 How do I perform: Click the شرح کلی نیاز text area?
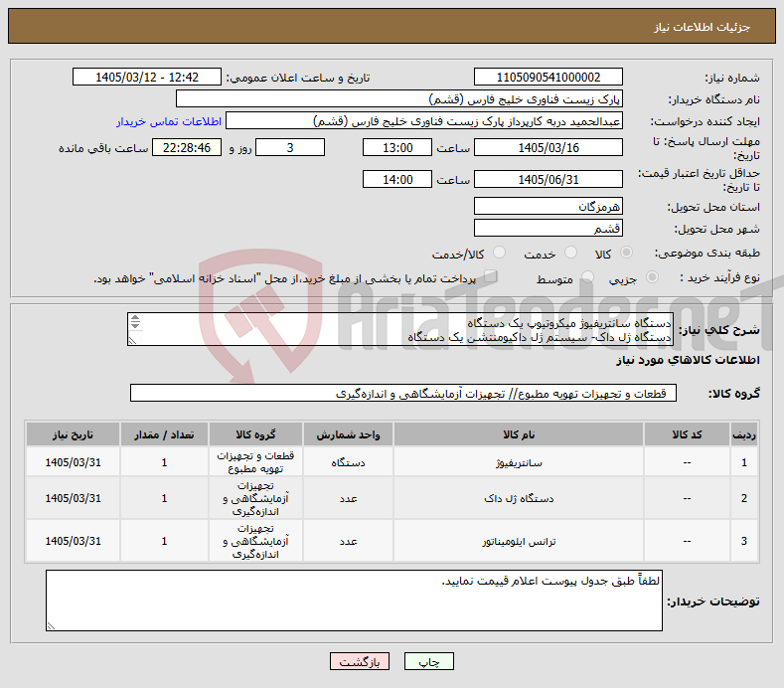click(x=400, y=329)
